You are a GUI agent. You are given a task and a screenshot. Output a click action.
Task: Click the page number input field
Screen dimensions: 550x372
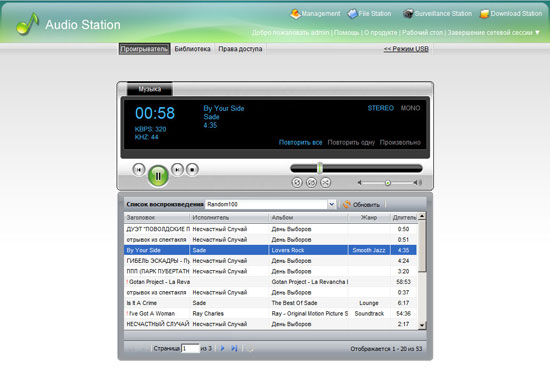[x=190, y=349]
